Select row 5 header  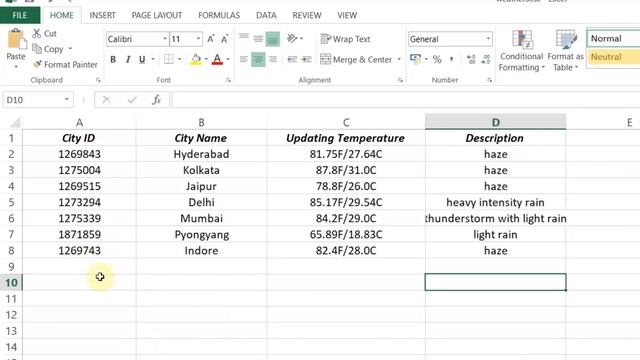pyautogui.click(x=11, y=202)
